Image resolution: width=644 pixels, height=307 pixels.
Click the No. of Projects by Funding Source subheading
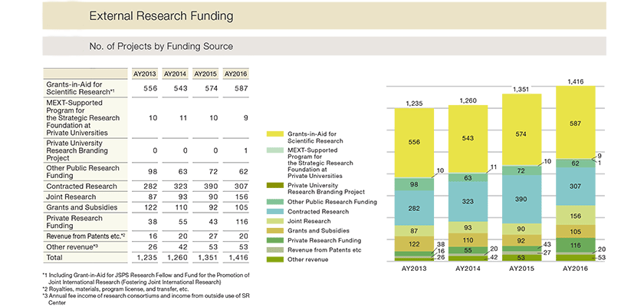[161, 47]
